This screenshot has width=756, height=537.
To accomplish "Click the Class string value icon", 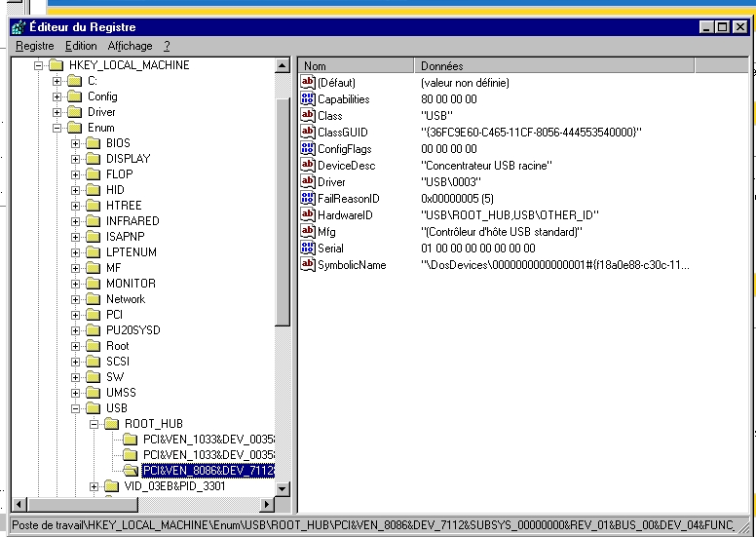I will click(308, 115).
